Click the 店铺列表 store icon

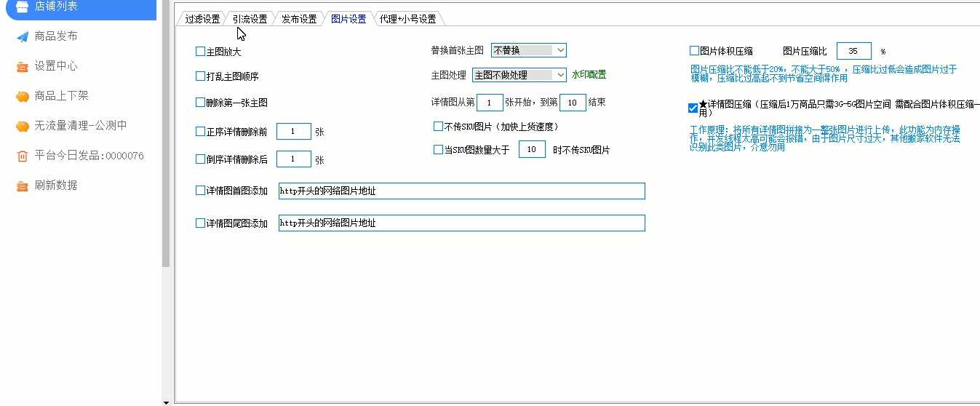pyautogui.click(x=23, y=7)
